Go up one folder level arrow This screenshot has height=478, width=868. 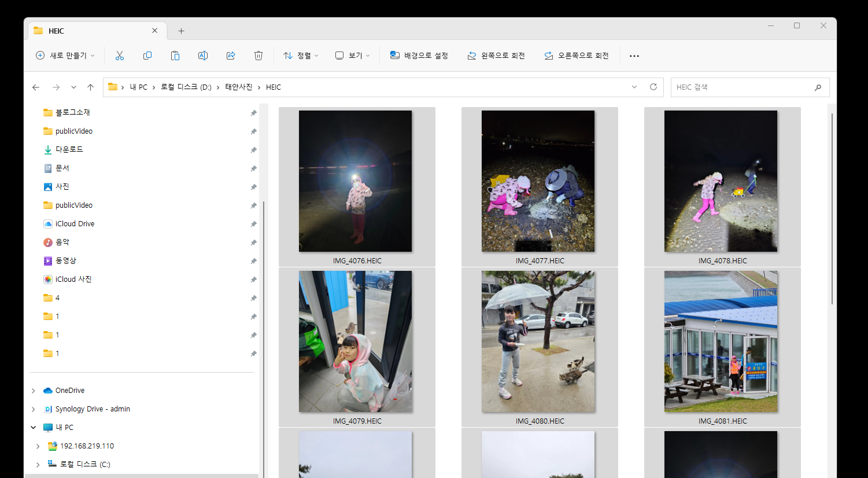tap(90, 87)
